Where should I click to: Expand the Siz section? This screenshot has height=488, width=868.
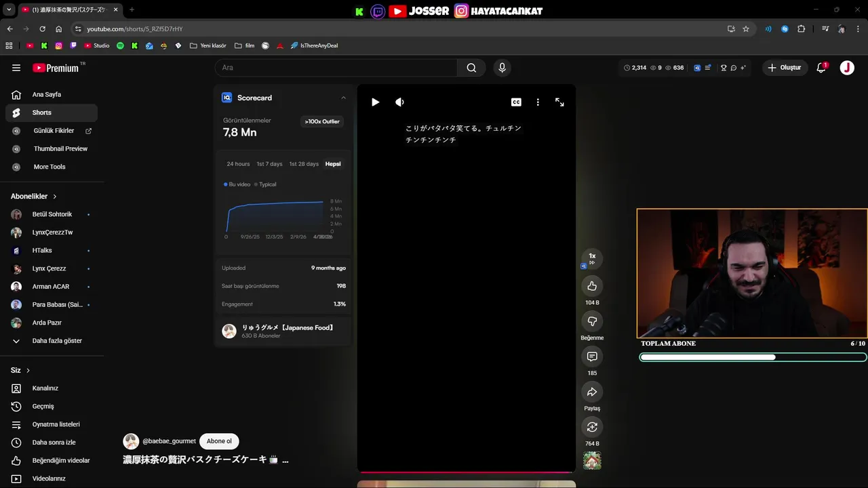(20, 371)
